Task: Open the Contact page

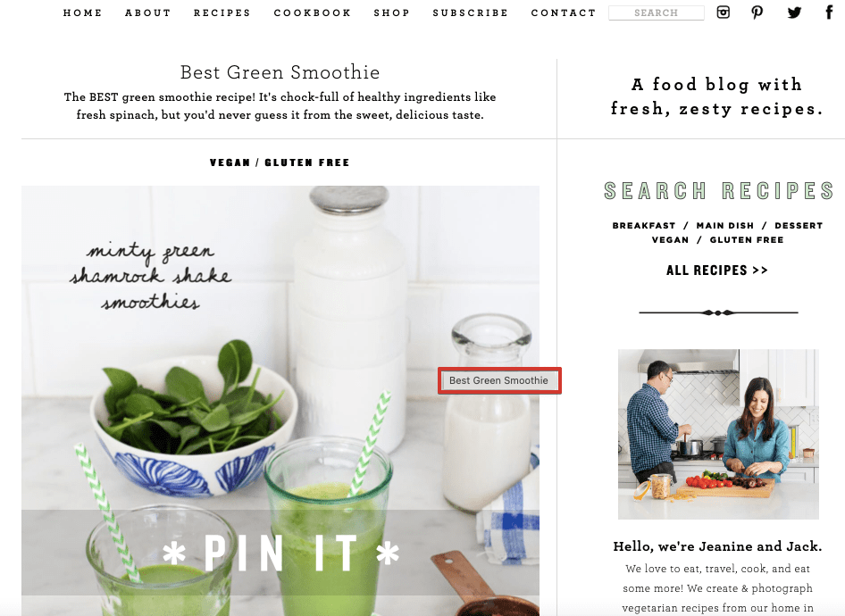Action: pos(564,12)
